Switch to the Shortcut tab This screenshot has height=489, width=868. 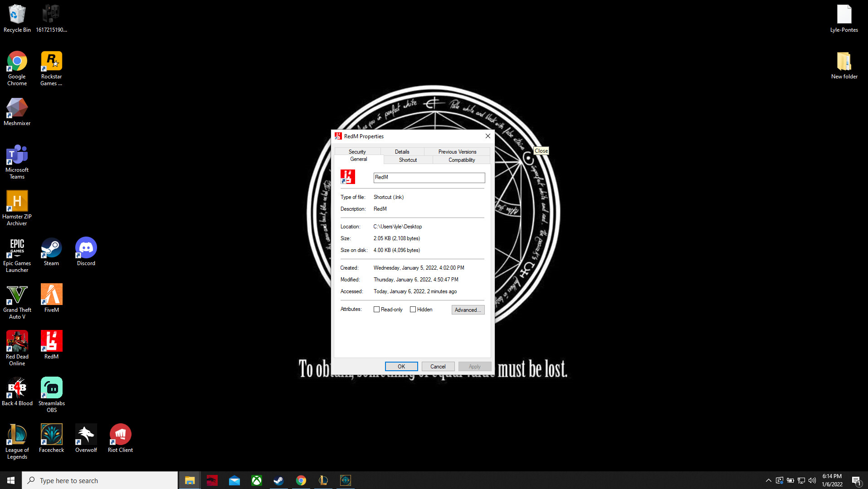[408, 160]
